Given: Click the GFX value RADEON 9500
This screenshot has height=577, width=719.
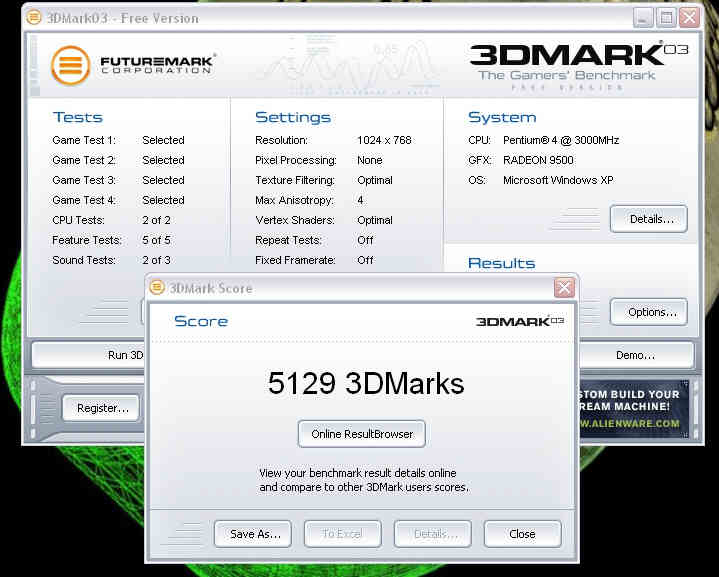Looking at the screenshot, I should 538,160.
